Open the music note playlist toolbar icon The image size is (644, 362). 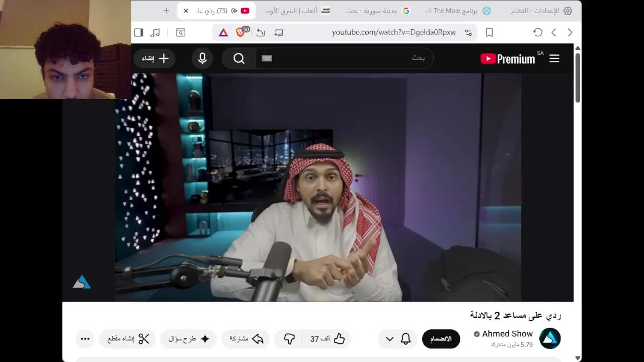tap(155, 32)
